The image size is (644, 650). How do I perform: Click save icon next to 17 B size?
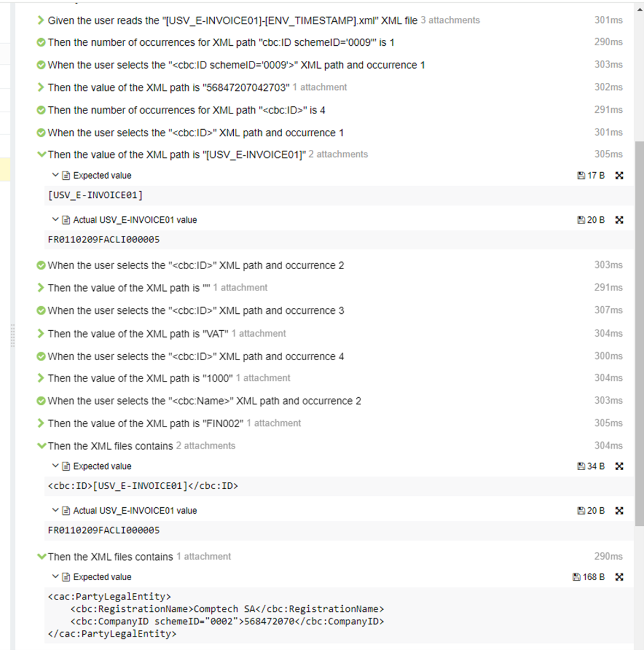[581, 175]
